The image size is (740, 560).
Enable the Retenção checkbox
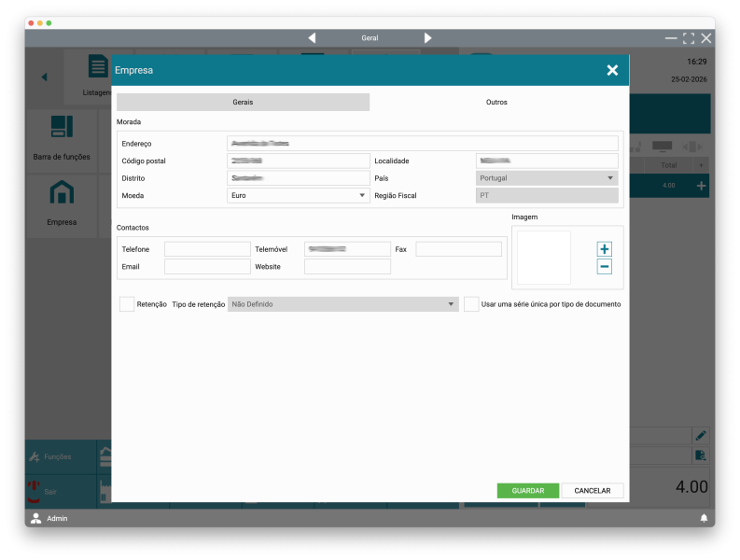click(x=127, y=304)
